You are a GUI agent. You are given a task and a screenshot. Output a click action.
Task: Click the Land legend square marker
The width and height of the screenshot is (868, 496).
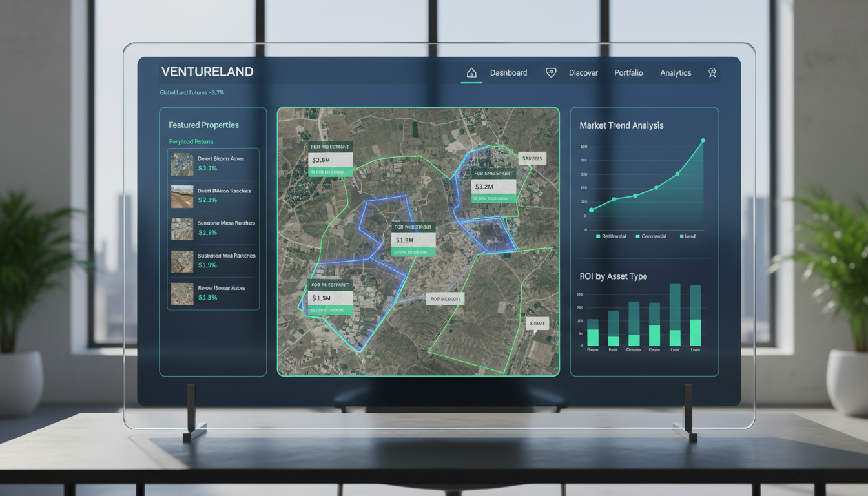[x=681, y=237]
